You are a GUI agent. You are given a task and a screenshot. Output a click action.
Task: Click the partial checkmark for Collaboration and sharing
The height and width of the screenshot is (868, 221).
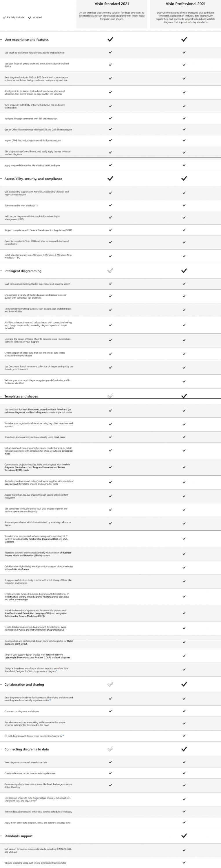110,684
